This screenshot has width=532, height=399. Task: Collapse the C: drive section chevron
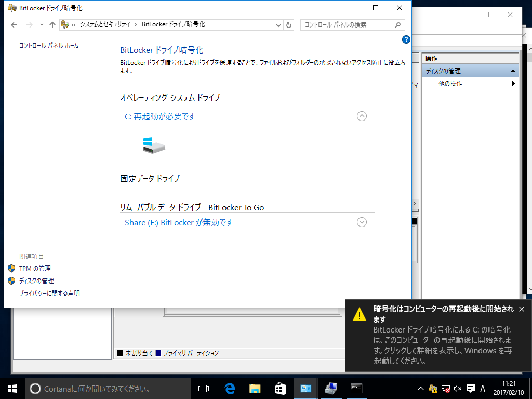pos(362,116)
